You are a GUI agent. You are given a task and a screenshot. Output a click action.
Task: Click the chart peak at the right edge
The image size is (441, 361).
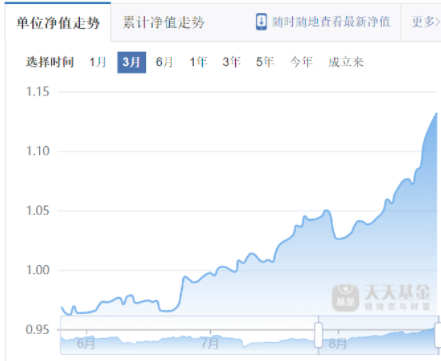[437, 113]
